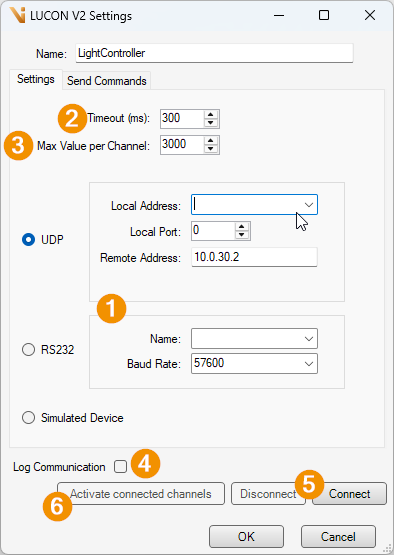Enable the Log Communication checkbox

point(120,467)
